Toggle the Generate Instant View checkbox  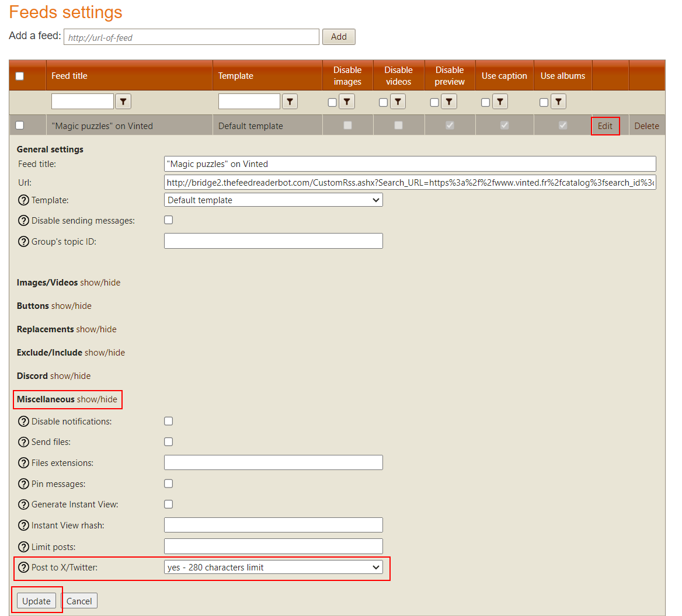pos(169,504)
